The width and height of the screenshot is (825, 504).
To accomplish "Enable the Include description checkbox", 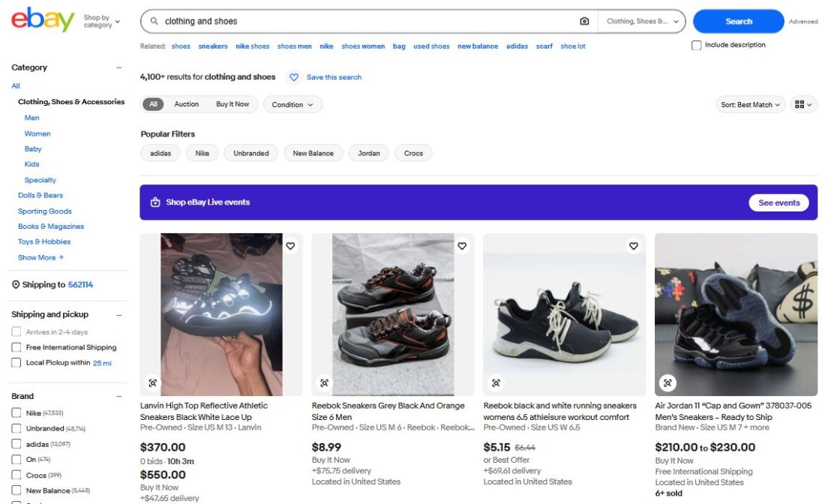I will [696, 44].
